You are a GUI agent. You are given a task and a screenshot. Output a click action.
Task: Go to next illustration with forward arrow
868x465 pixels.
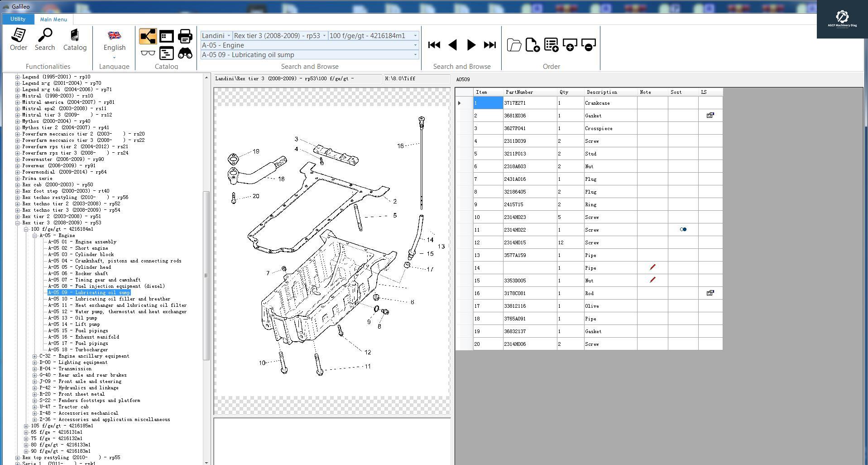click(470, 45)
